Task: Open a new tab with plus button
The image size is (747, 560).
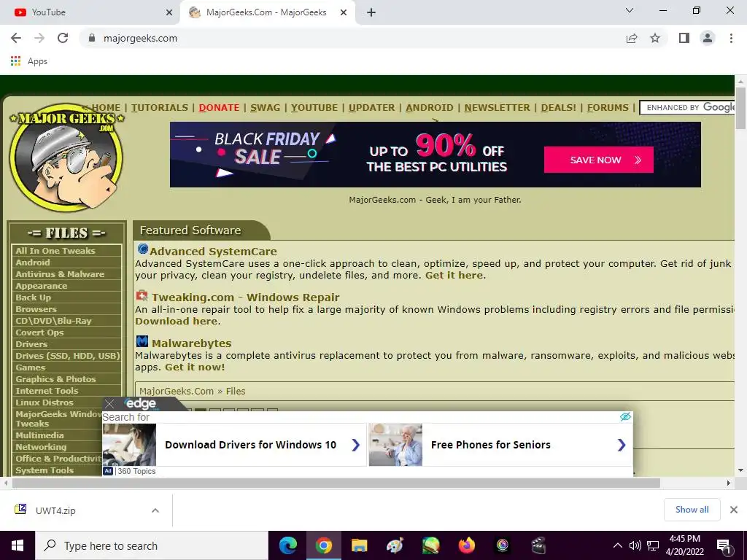Action: pyautogui.click(x=371, y=12)
